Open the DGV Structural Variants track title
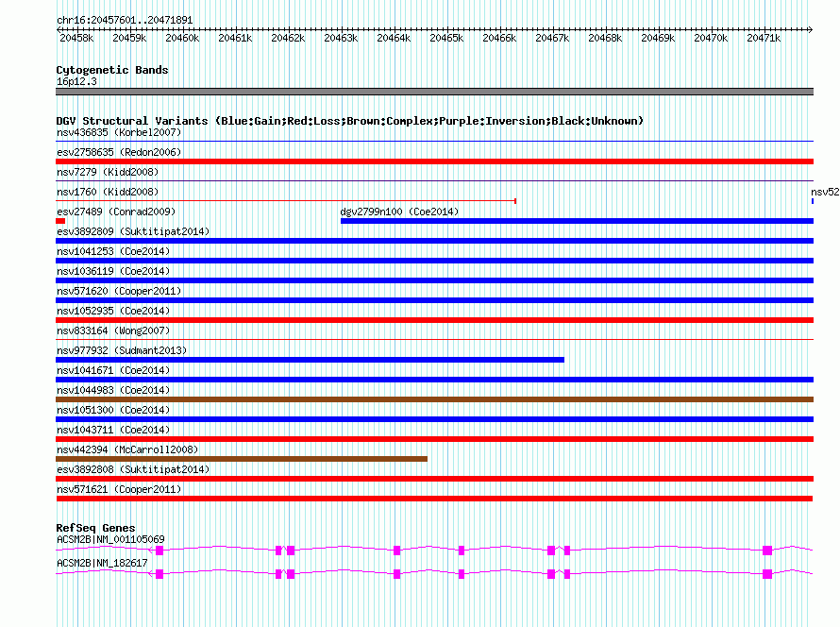 [350, 121]
